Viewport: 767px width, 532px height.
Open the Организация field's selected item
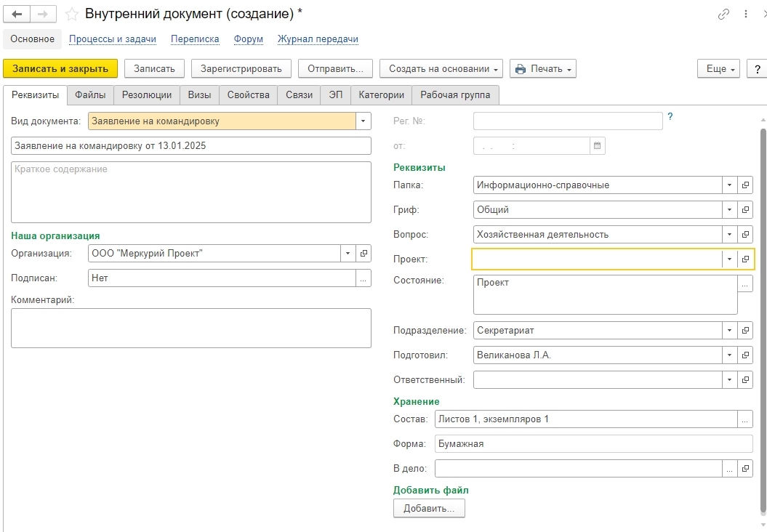coord(364,254)
